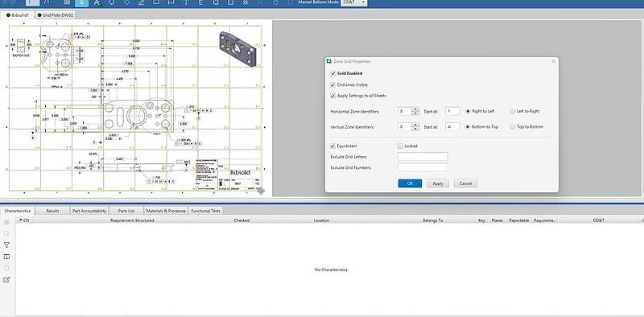Viewport: 644px width, 317px height.
Task: Click the OK button in Zone Grid Properties
Action: [x=410, y=183]
